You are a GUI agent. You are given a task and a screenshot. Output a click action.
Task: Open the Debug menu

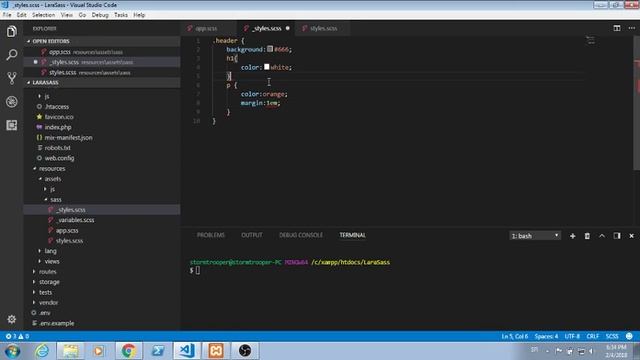coord(100,15)
